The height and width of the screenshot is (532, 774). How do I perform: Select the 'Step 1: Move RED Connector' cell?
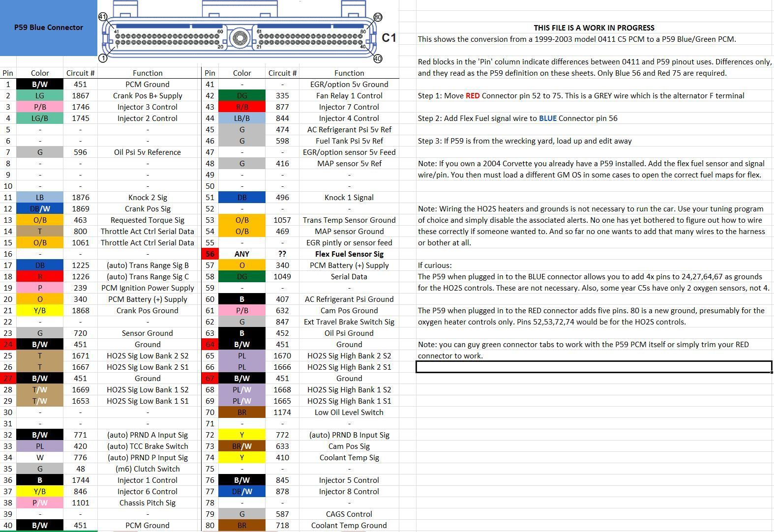(x=581, y=96)
